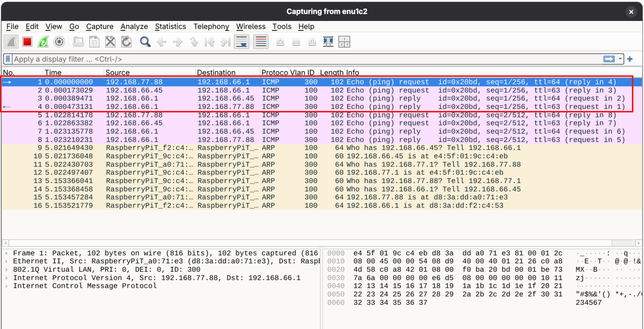
Task: Sort by the Source column header
Action: pyautogui.click(x=150, y=72)
